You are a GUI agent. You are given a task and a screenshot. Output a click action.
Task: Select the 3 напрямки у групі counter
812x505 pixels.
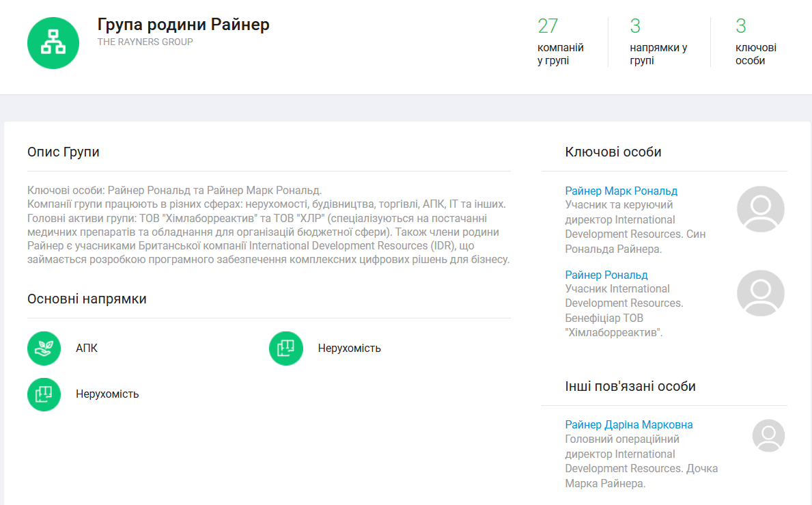point(658,42)
